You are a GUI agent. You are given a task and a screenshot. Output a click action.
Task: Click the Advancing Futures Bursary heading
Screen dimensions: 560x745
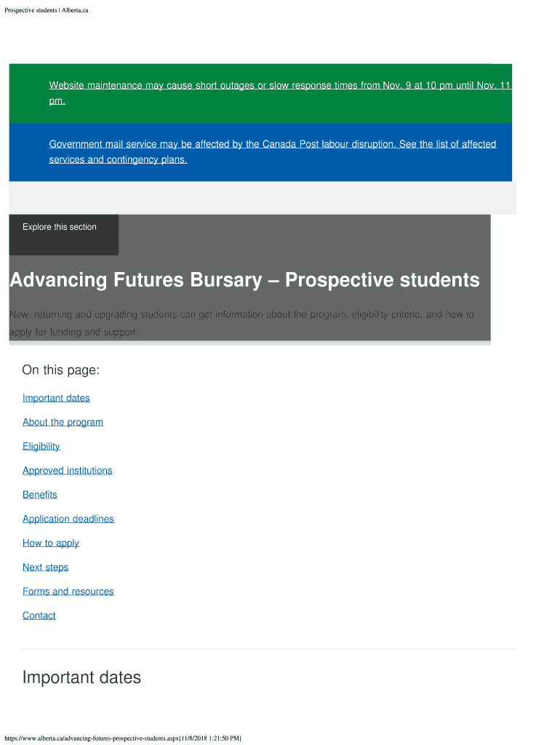tap(244, 280)
